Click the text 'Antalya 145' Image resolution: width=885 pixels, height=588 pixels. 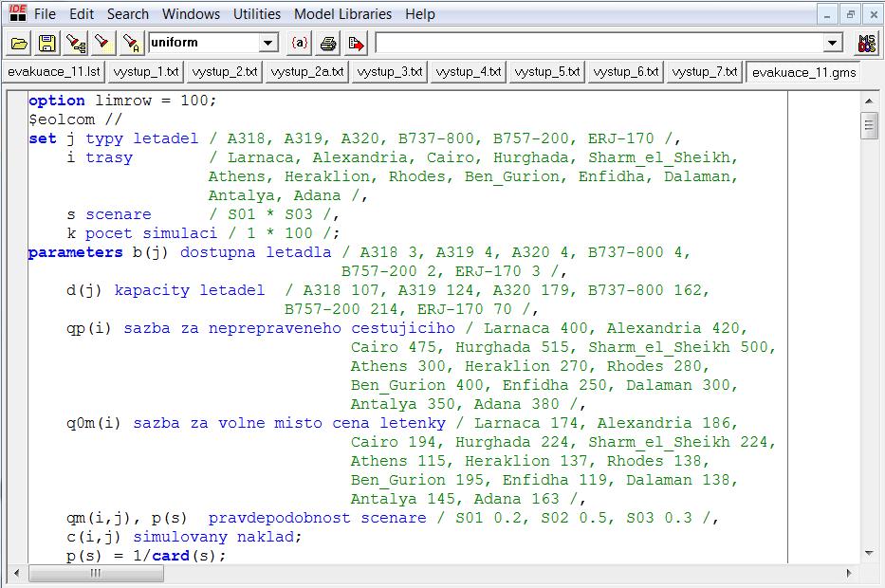click(x=403, y=499)
